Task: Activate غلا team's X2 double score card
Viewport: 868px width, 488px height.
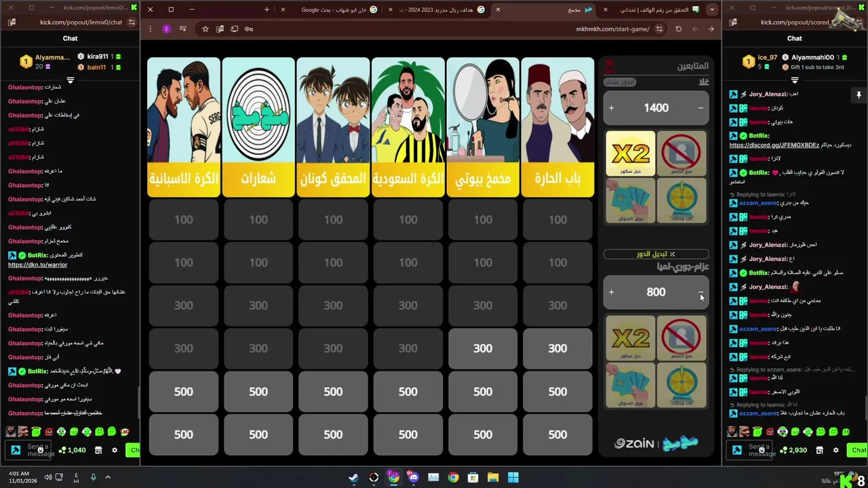Action: [631, 154]
